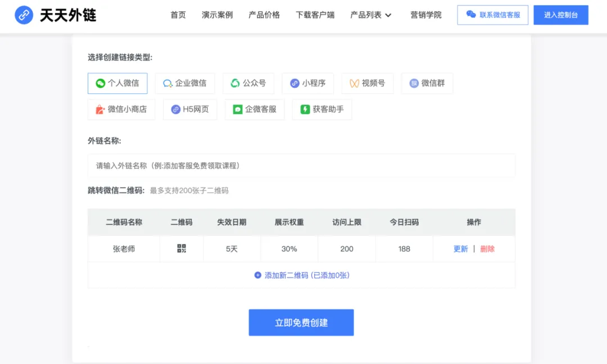Choose the 获客助手 link type
Screen dimensions: 607x364
coord(322,110)
